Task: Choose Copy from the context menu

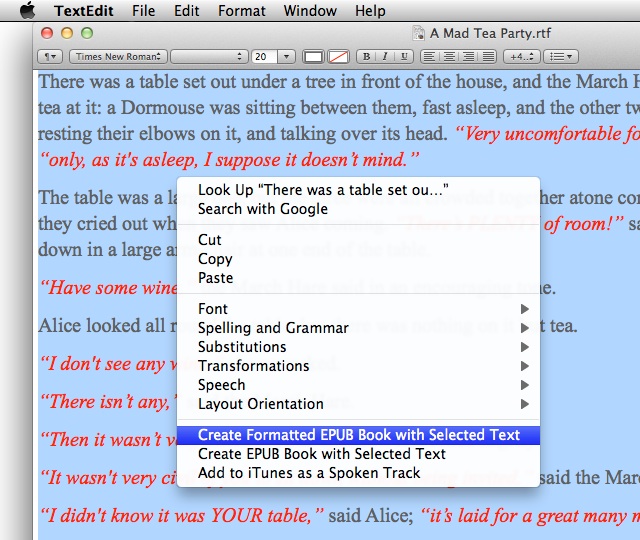Action: [x=358, y=259]
